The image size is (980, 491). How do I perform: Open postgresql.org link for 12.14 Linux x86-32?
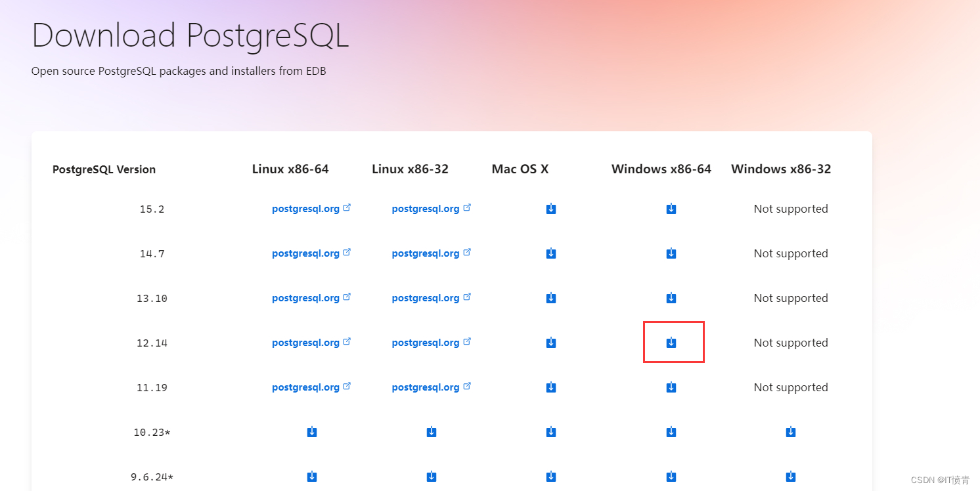pos(432,343)
